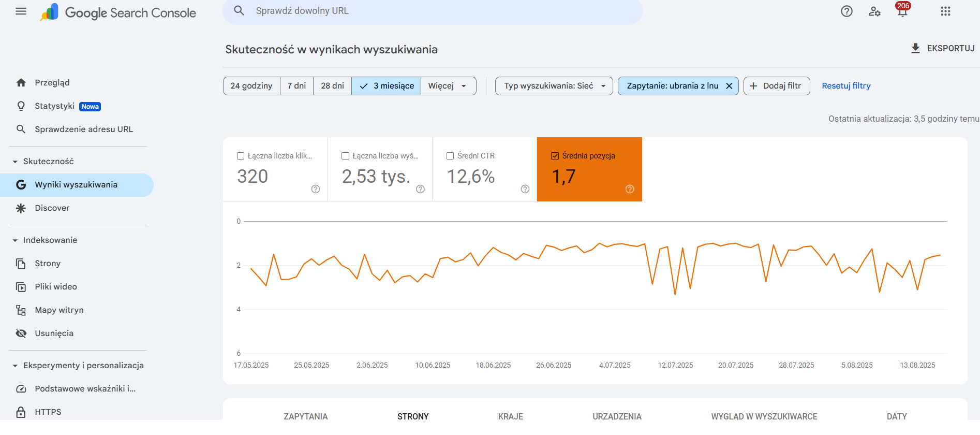The width and height of the screenshot is (980, 435).
Task: Click help icon in Średnia pozycja card
Action: [630, 189]
